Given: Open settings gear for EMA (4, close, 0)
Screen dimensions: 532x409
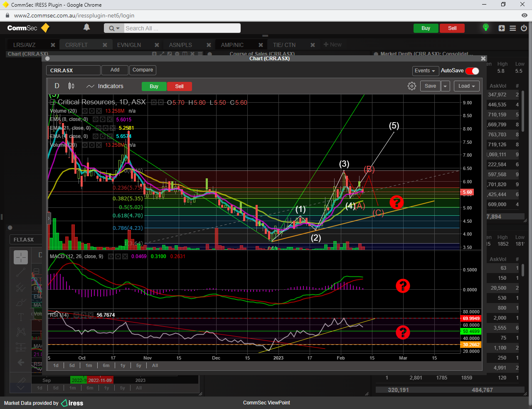Looking at the screenshot, I should coord(102,136).
